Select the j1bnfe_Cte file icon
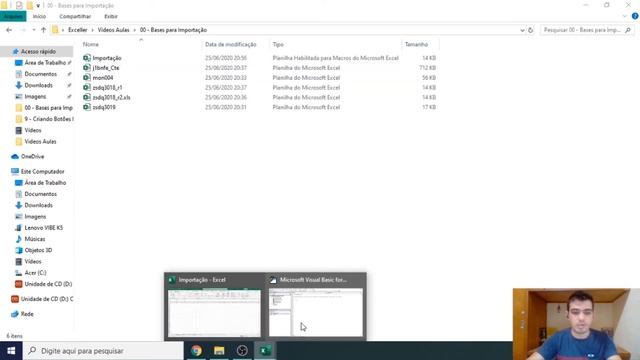Screen dimensions: 640x360 pyautogui.click(x=87, y=68)
